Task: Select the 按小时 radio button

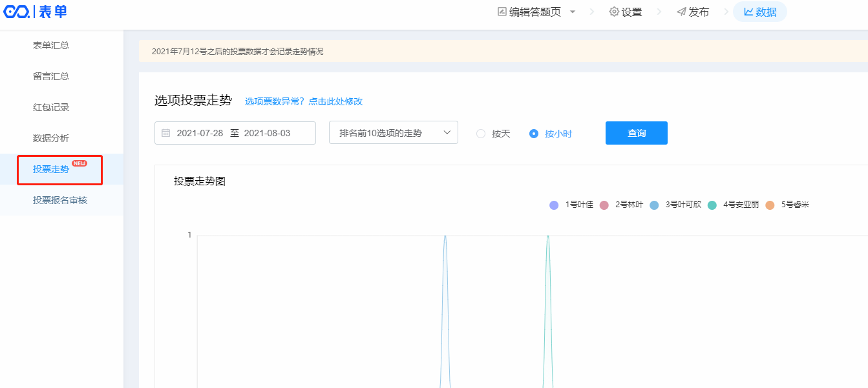Action: (534, 134)
